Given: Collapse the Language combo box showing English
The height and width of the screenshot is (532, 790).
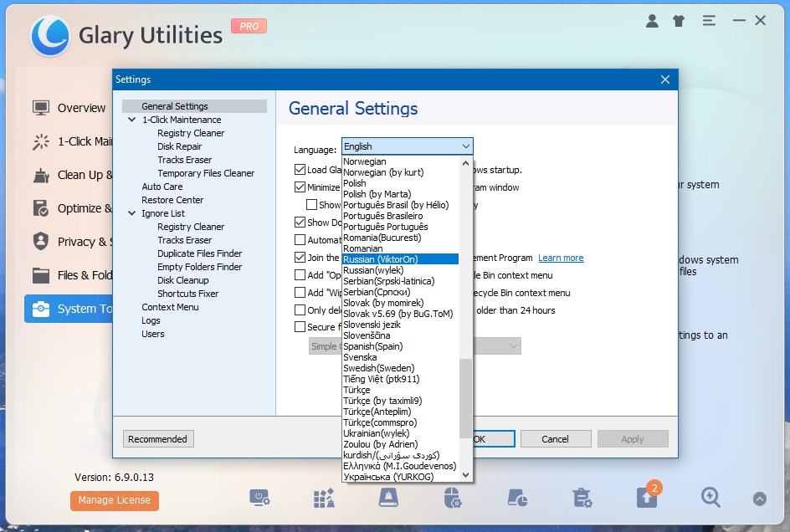Looking at the screenshot, I should pyautogui.click(x=407, y=146).
